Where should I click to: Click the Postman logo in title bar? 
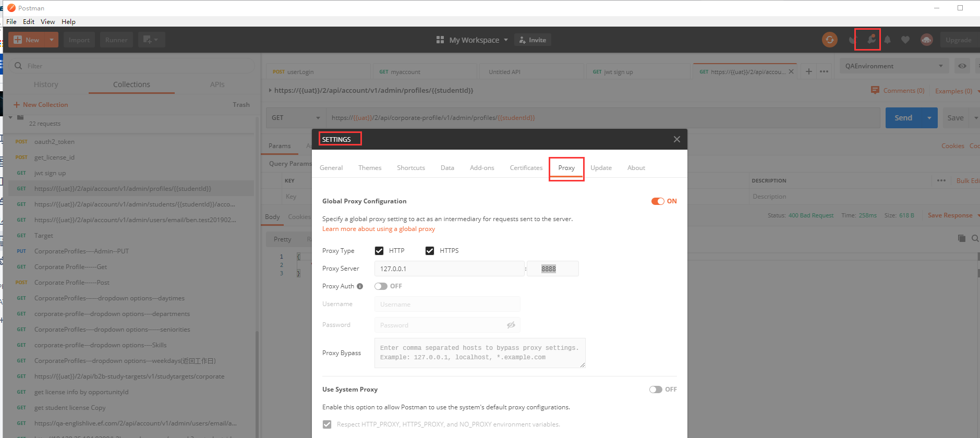coord(11,8)
